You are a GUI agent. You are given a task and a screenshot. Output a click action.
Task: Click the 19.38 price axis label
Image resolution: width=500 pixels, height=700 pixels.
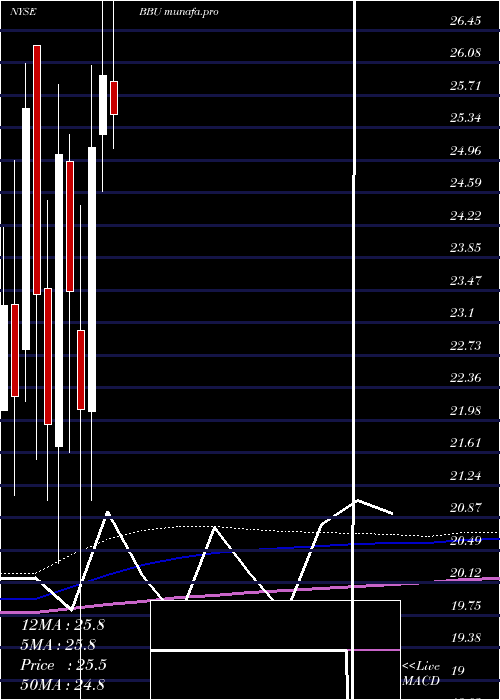tap(466, 638)
